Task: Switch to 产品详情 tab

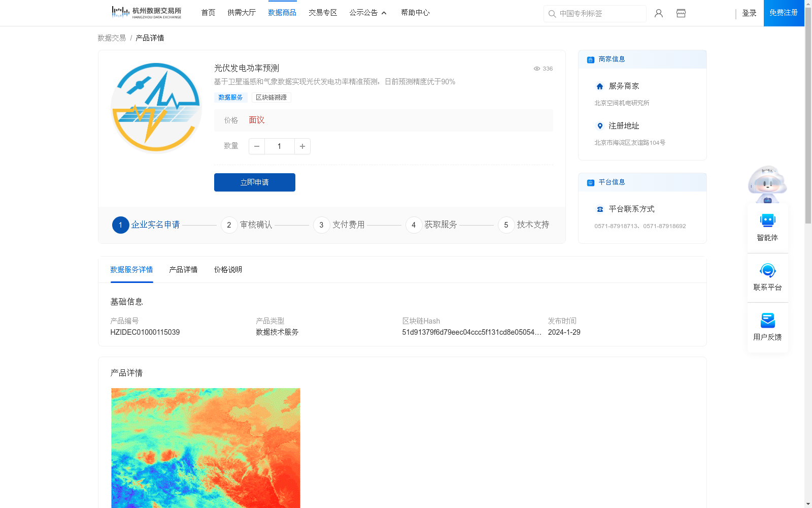Action: tap(183, 270)
